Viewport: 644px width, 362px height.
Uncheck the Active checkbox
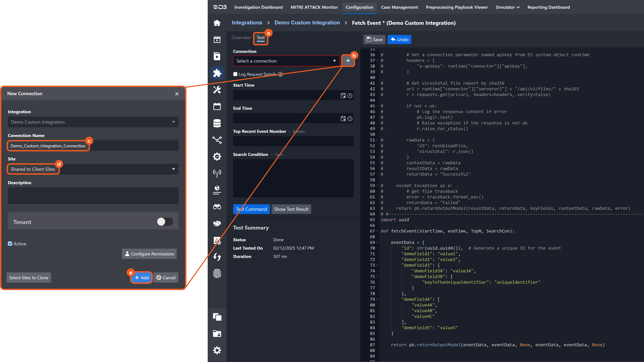click(x=10, y=244)
